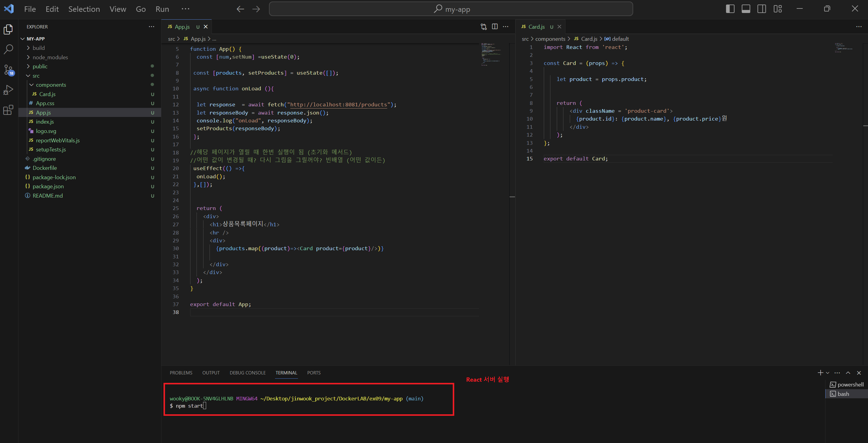Viewport: 868px width, 443px height.
Task: Open terminal launch profile dropdown arrow
Action: pos(828,373)
